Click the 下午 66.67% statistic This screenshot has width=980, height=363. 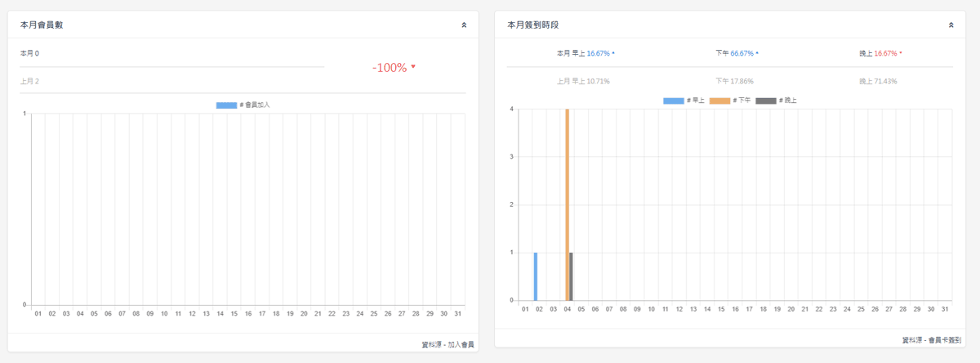tap(736, 53)
